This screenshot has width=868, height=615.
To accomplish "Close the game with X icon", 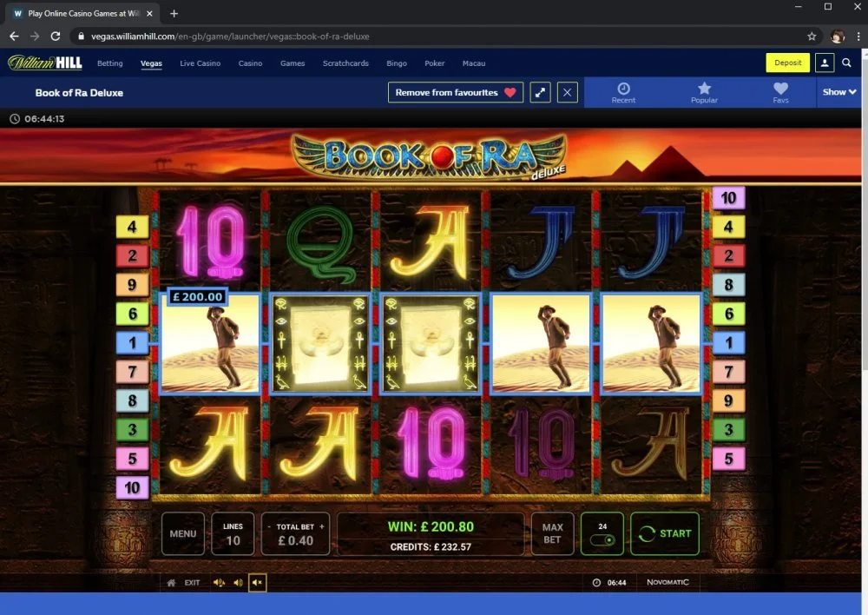I will (567, 93).
